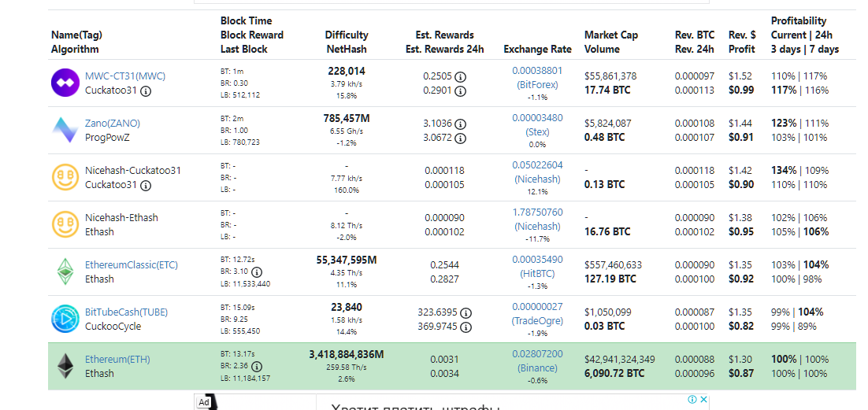Open the Binance exchange link
The width and height of the screenshot is (868, 410).
[537, 368]
